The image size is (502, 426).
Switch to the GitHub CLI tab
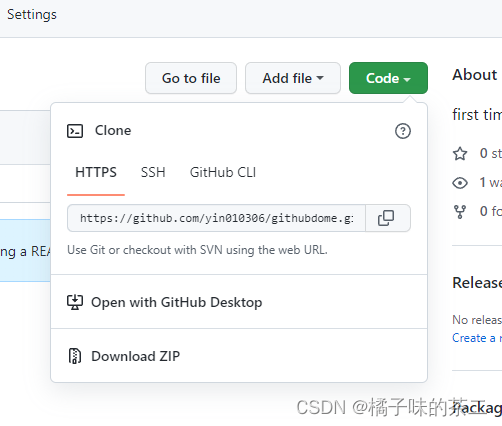(x=223, y=173)
